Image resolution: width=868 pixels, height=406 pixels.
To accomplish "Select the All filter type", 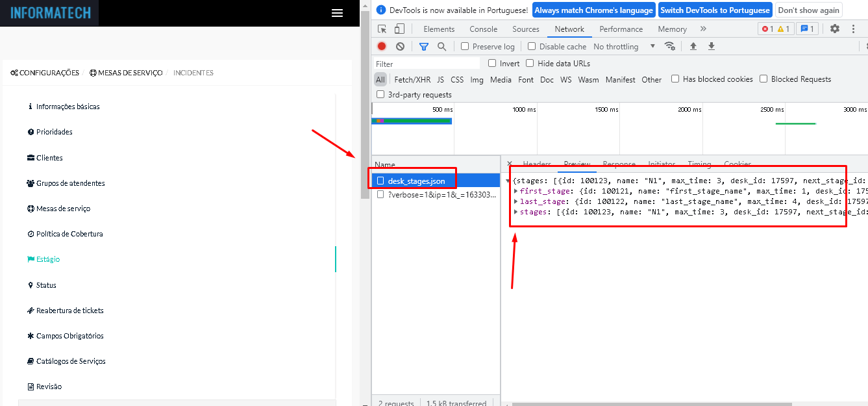I will 380,79.
